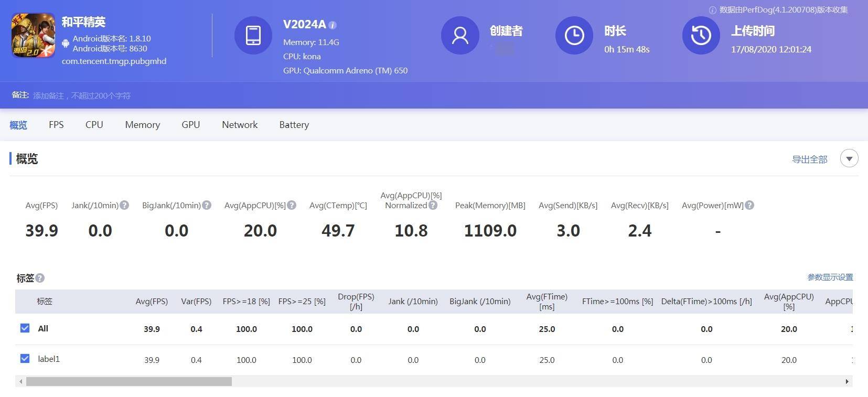
Task: Click the 和平精英 game app icon
Action: [34, 36]
